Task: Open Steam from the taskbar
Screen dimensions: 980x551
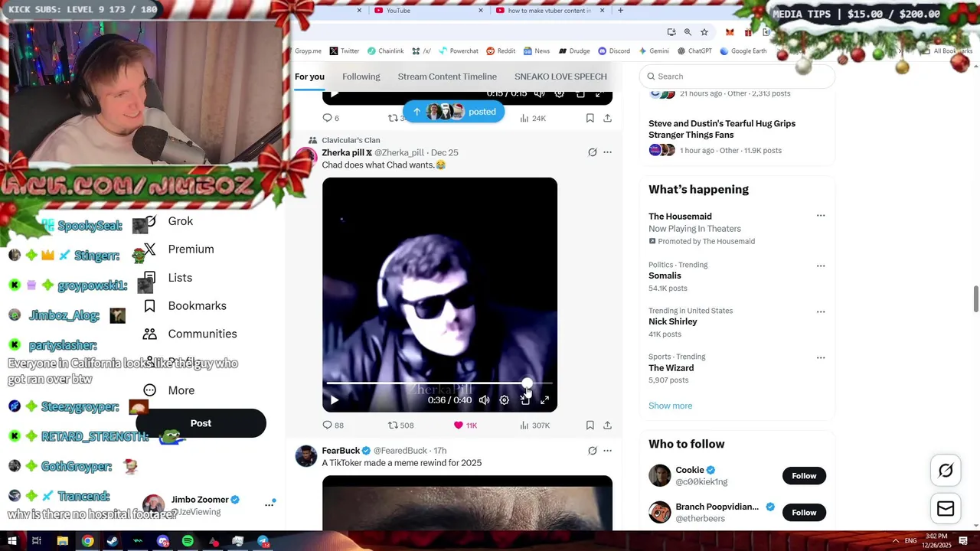Action: [113, 541]
